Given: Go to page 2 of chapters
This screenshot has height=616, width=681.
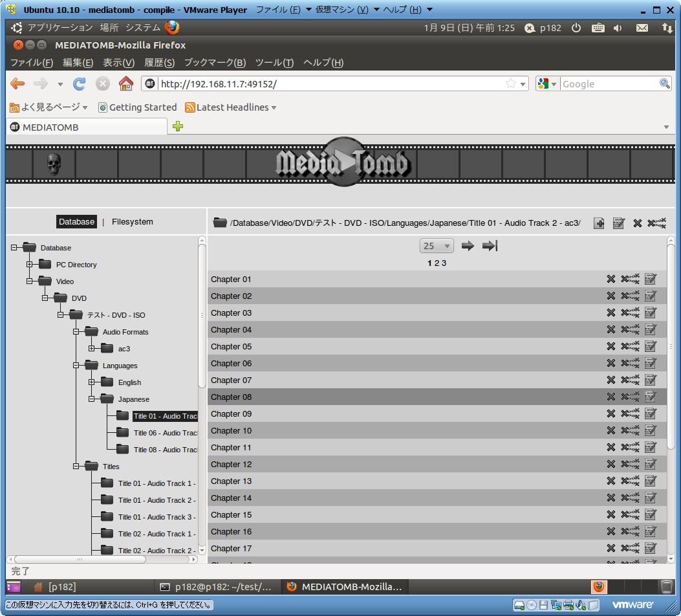Looking at the screenshot, I should 437,263.
